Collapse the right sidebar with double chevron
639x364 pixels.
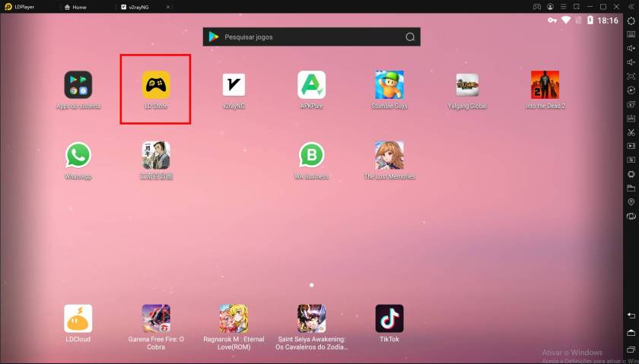(x=631, y=7)
